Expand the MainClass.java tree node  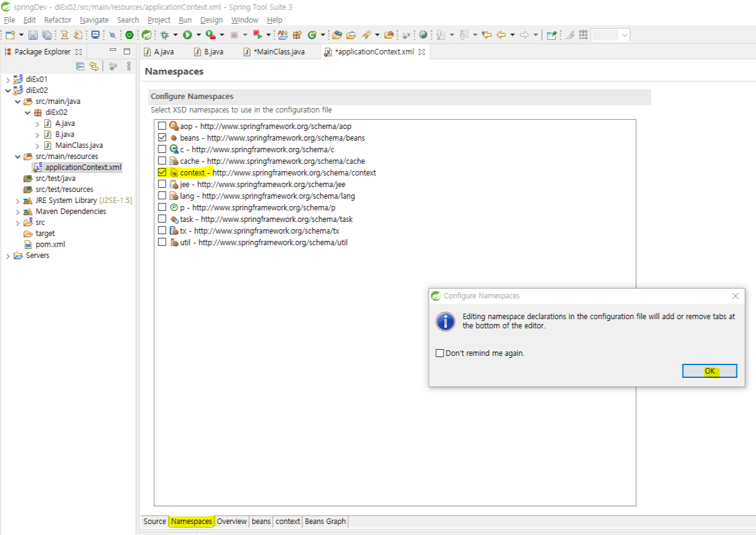coord(37,146)
